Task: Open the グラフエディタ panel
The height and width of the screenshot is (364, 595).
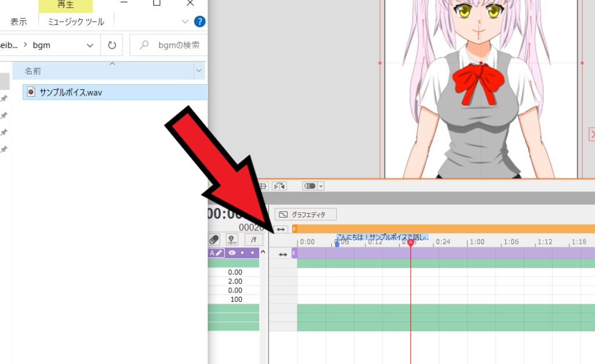Action: click(x=305, y=214)
